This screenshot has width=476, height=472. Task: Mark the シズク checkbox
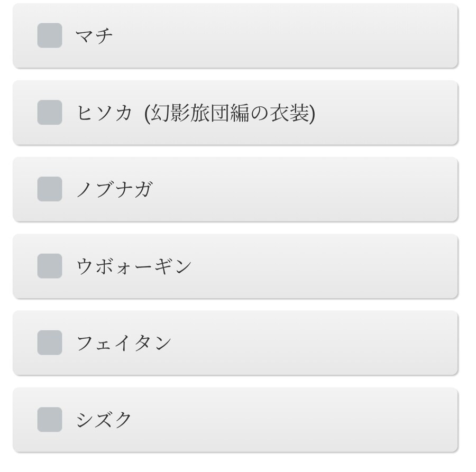tap(50, 419)
